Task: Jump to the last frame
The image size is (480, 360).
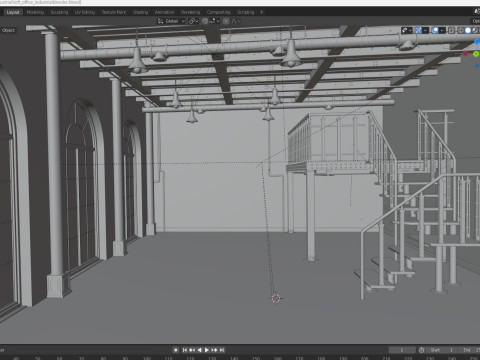Action: click(x=222, y=350)
